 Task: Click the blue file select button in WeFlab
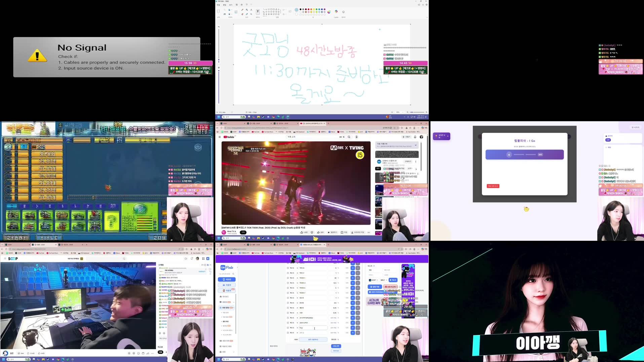336,346
